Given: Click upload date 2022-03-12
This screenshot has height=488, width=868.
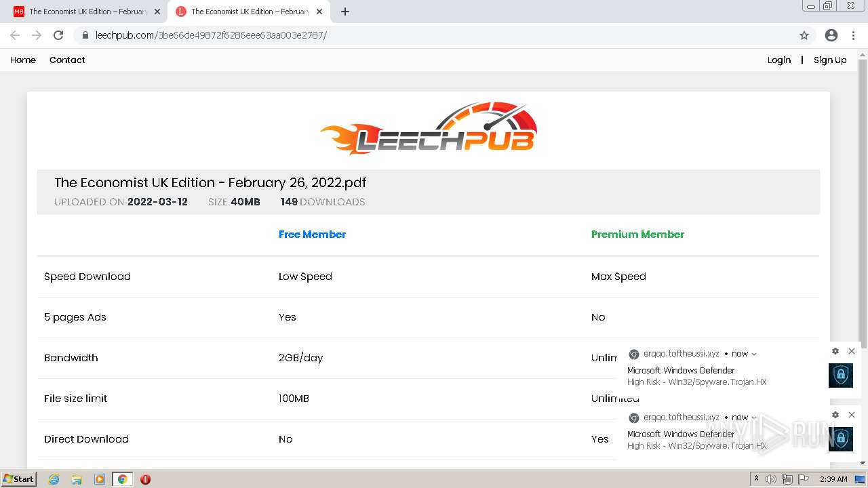Looking at the screenshot, I should (157, 202).
